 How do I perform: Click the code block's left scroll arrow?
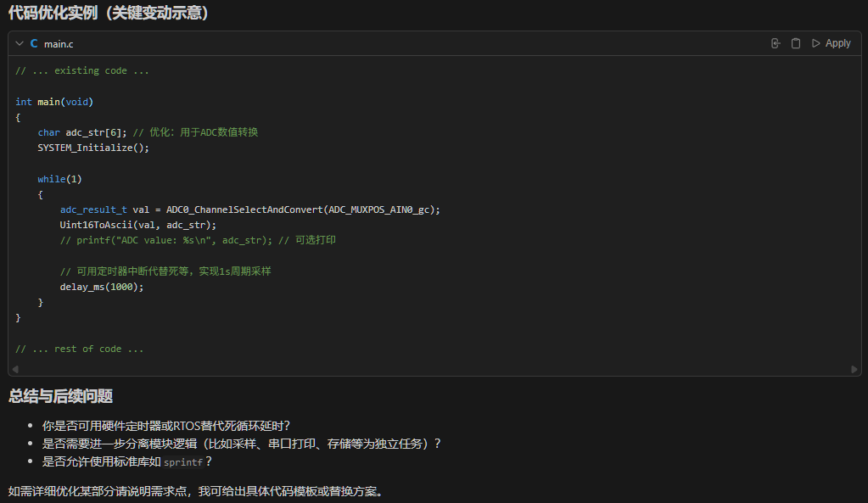tap(15, 369)
